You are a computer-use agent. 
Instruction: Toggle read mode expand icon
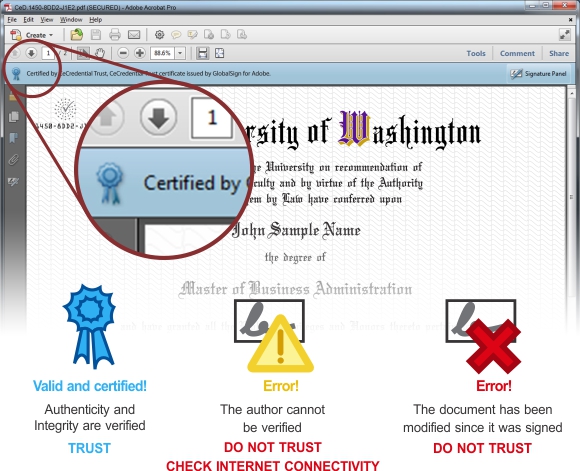pos(564,35)
